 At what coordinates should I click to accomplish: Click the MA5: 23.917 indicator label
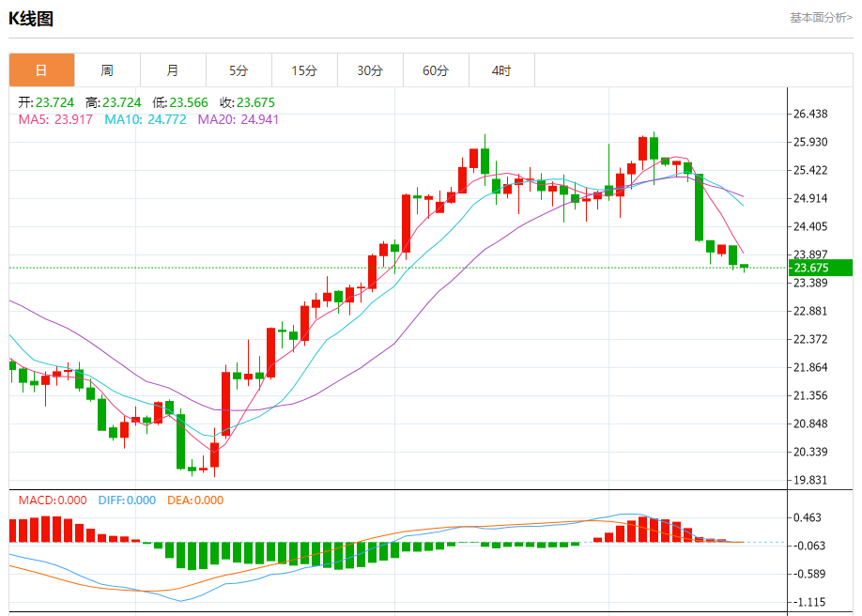(55, 119)
